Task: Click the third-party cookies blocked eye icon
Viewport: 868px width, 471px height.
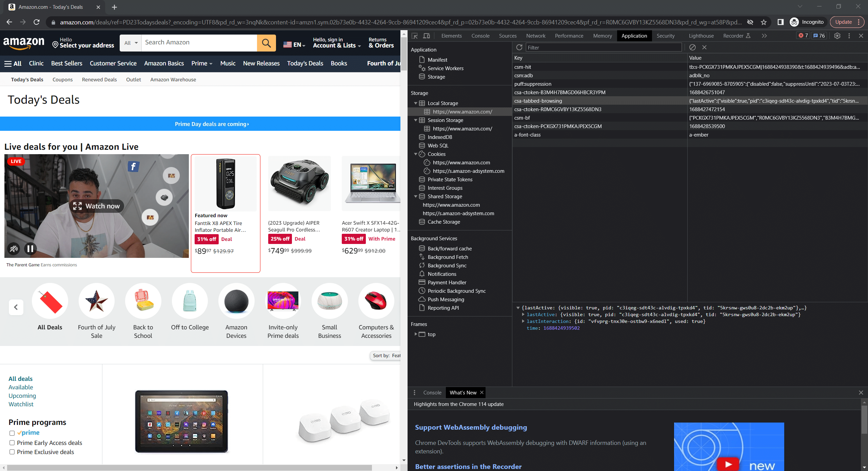Action: (x=750, y=22)
